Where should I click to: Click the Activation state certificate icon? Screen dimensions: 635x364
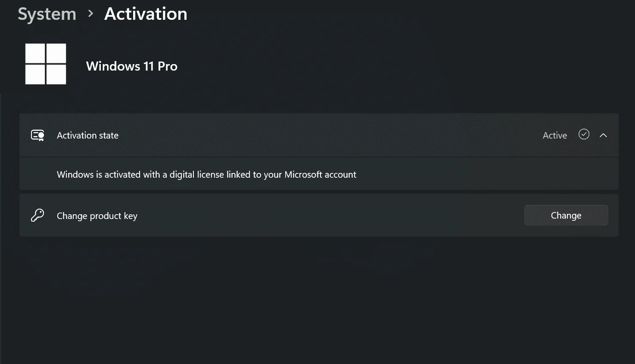point(38,136)
